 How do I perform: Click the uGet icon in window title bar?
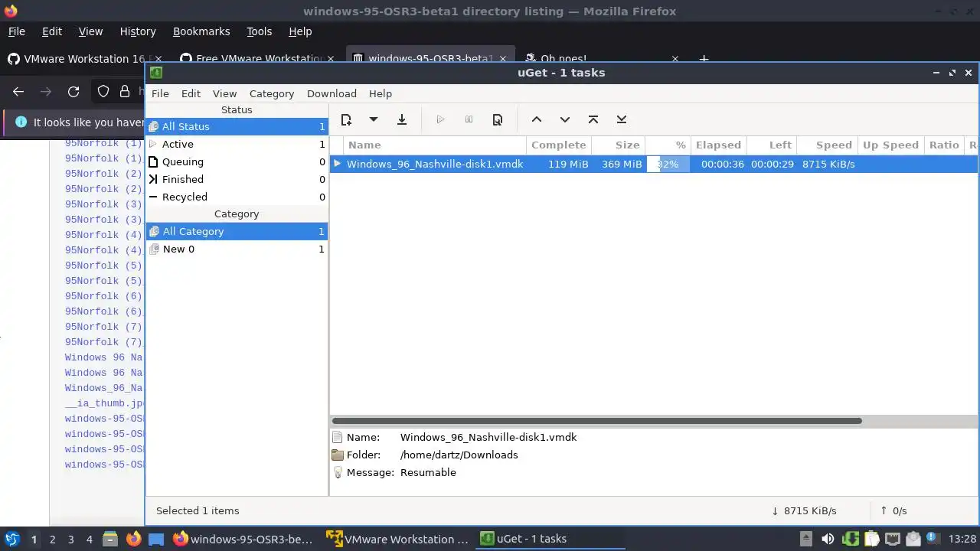click(156, 73)
